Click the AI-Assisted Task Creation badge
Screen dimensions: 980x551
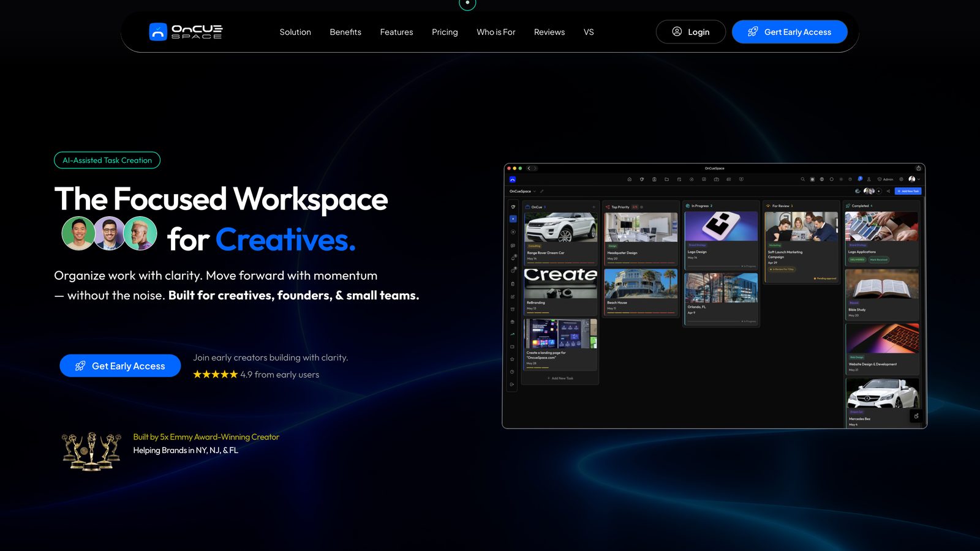[x=107, y=160]
